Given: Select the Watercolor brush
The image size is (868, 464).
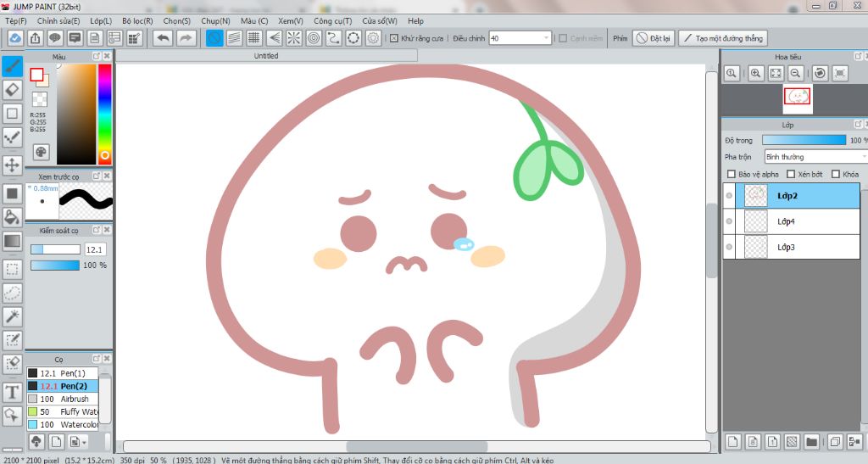Looking at the screenshot, I should (63, 424).
